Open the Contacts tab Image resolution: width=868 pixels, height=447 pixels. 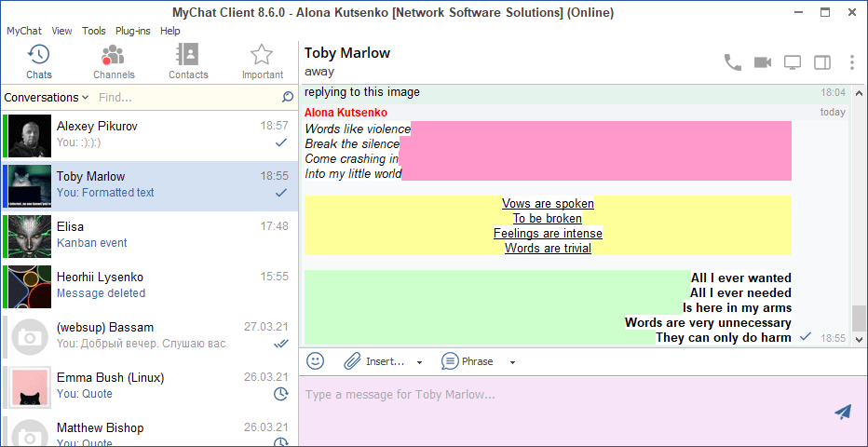click(188, 62)
